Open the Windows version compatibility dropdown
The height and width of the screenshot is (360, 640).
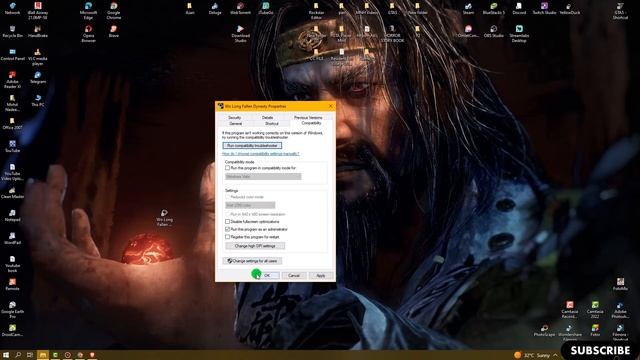263,177
